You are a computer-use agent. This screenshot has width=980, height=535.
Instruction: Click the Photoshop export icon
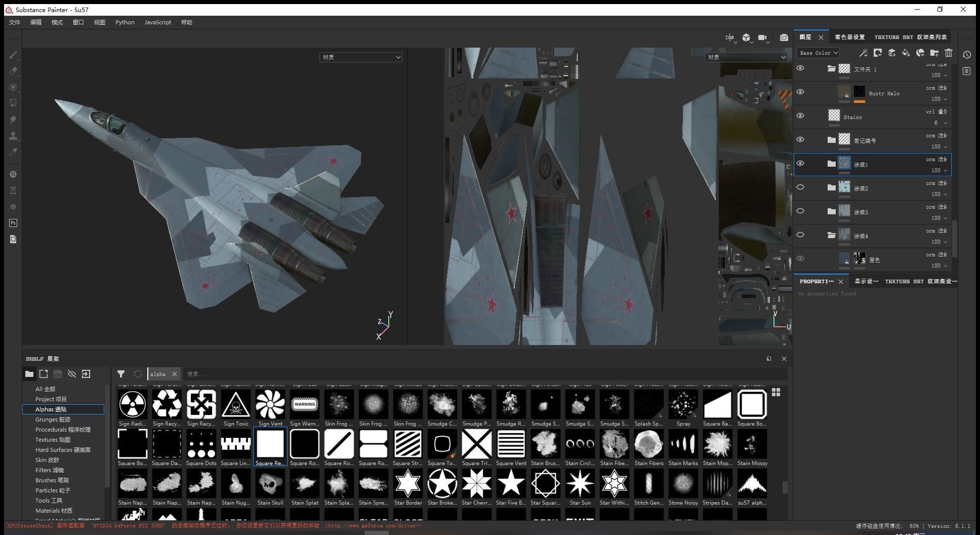13,223
